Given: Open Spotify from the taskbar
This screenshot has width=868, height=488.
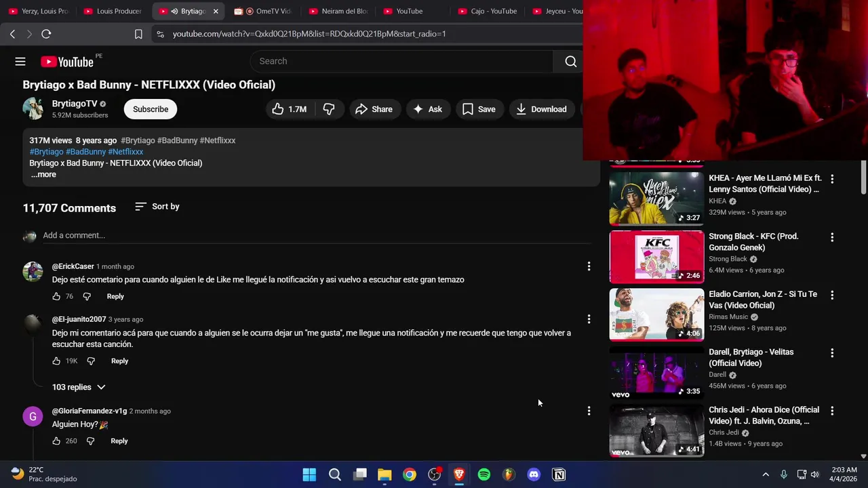Looking at the screenshot, I should [484, 474].
